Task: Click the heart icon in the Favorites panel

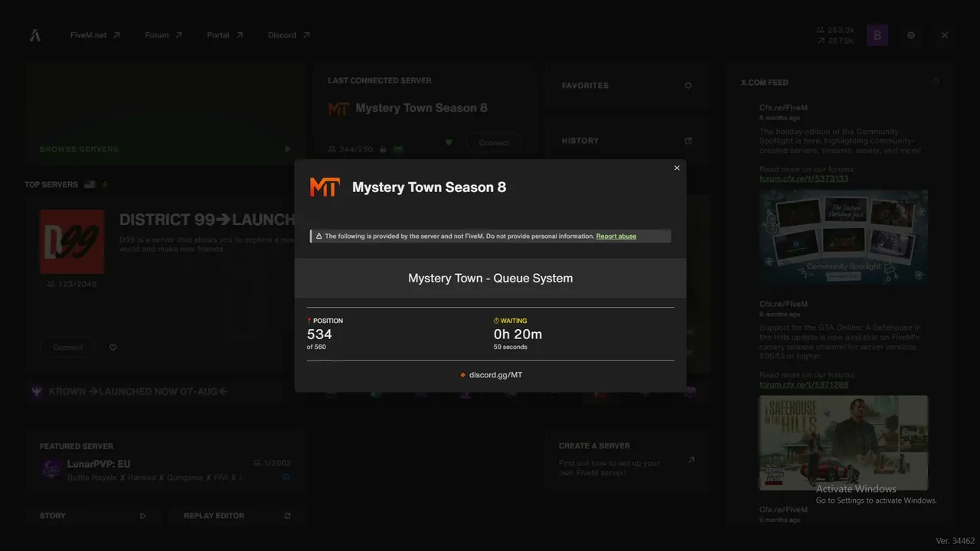Action: [688, 86]
